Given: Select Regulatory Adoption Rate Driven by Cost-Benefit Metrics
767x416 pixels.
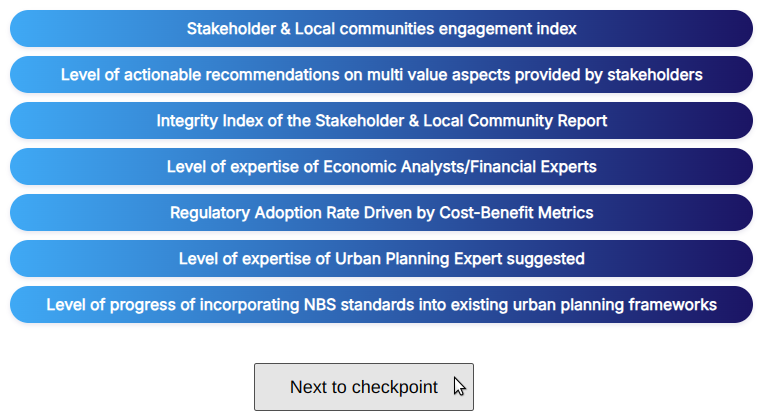Looking at the screenshot, I should pos(381,212).
